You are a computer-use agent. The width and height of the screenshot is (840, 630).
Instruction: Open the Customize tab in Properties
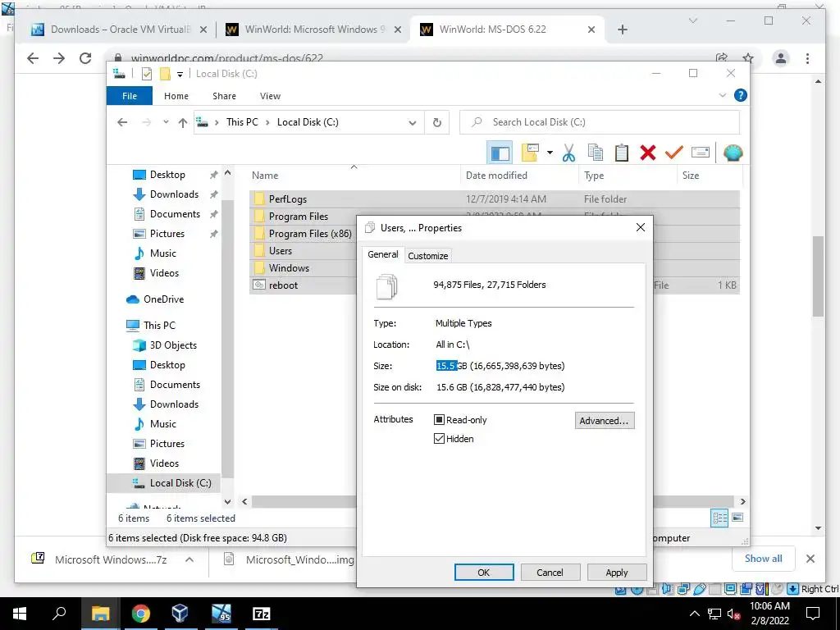point(427,256)
